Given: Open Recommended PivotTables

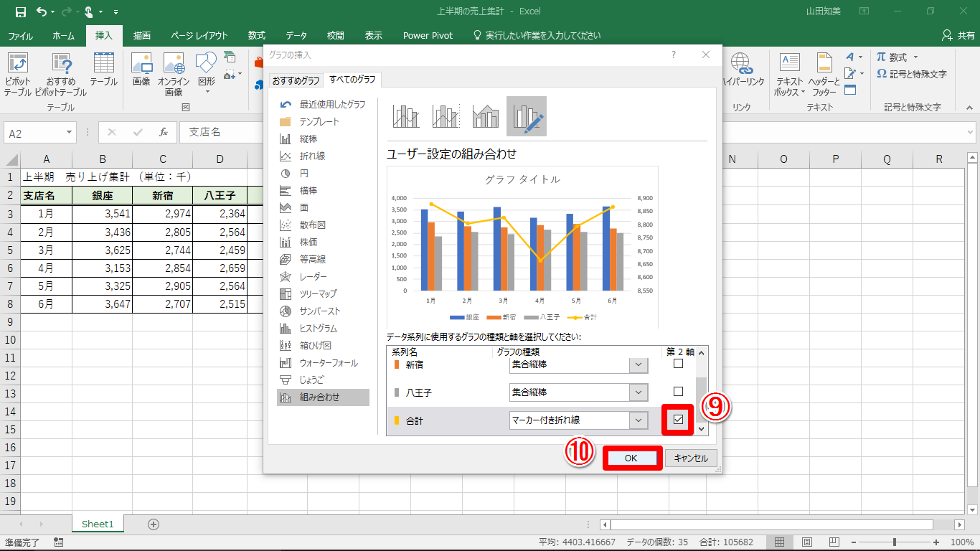Looking at the screenshot, I should click(x=61, y=75).
